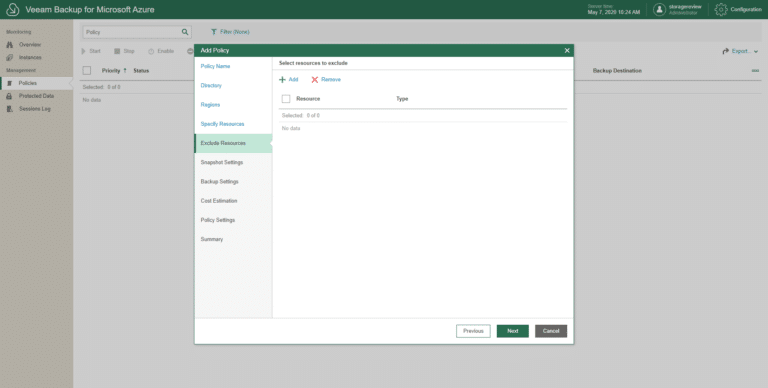Go to Directory wizard step
Viewport: 768px width, 388px height.
pyautogui.click(x=211, y=85)
